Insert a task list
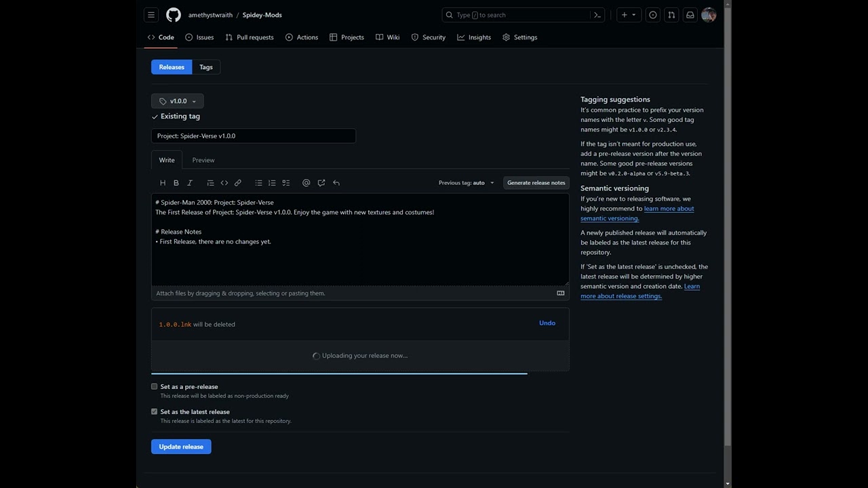Image resolution: width=868 pixels, height=488 pixels. coord(286,183)
